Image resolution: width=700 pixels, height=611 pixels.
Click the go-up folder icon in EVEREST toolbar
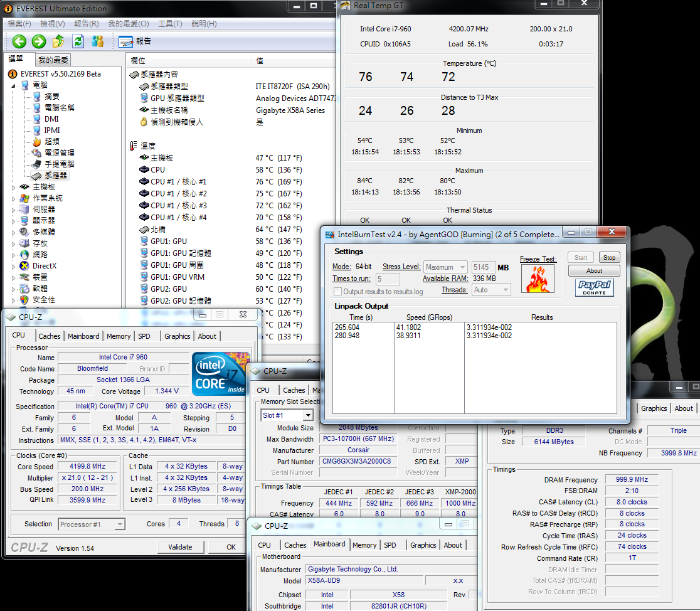58,41
